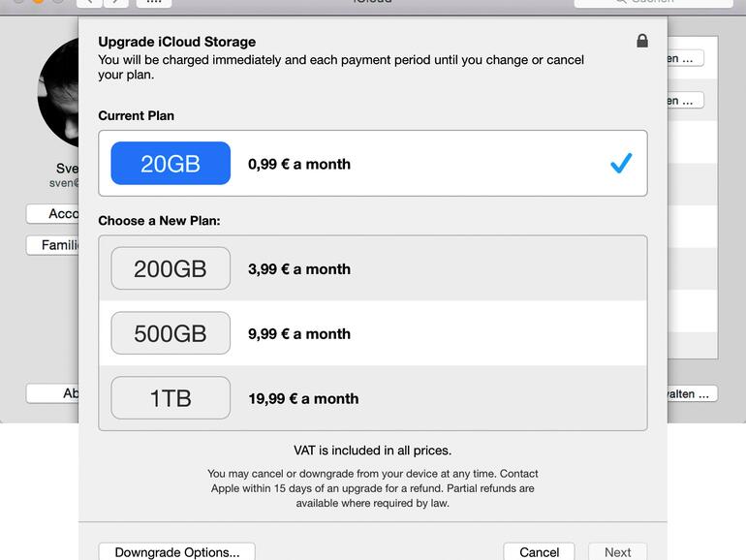
Task: Choose the 500GB storage plan
Action: tap(171, 333)
